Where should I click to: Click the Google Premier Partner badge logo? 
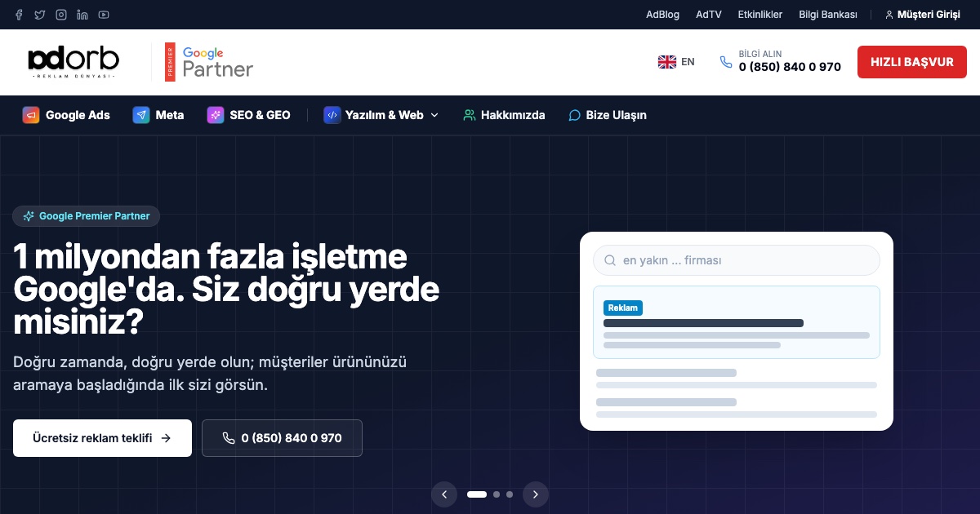pyautogui.click(x=209, y=62)
